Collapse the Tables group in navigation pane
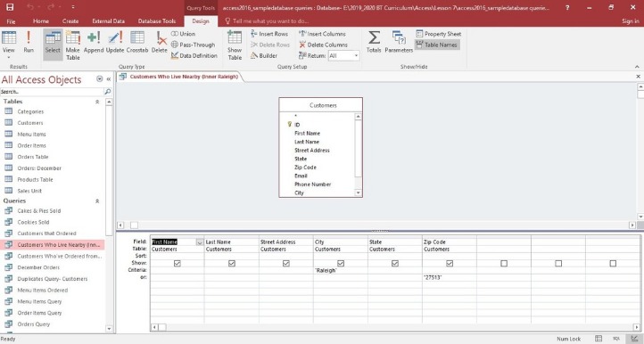 (97, 102)
